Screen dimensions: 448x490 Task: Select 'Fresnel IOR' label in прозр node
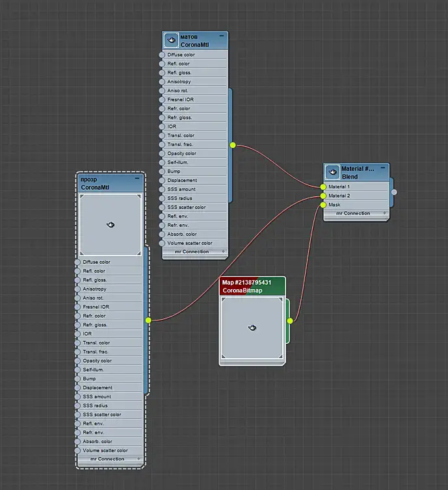point(96,307)
